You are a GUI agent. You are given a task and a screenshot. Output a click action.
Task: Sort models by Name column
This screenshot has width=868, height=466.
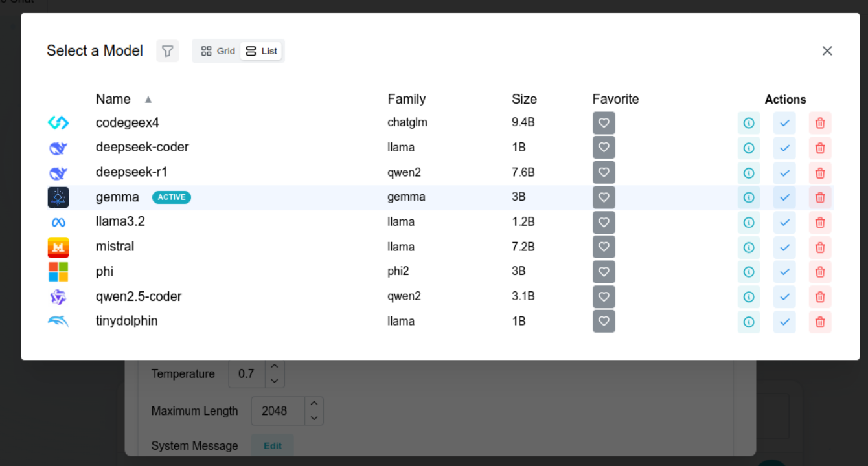click(x=124, y=99)
